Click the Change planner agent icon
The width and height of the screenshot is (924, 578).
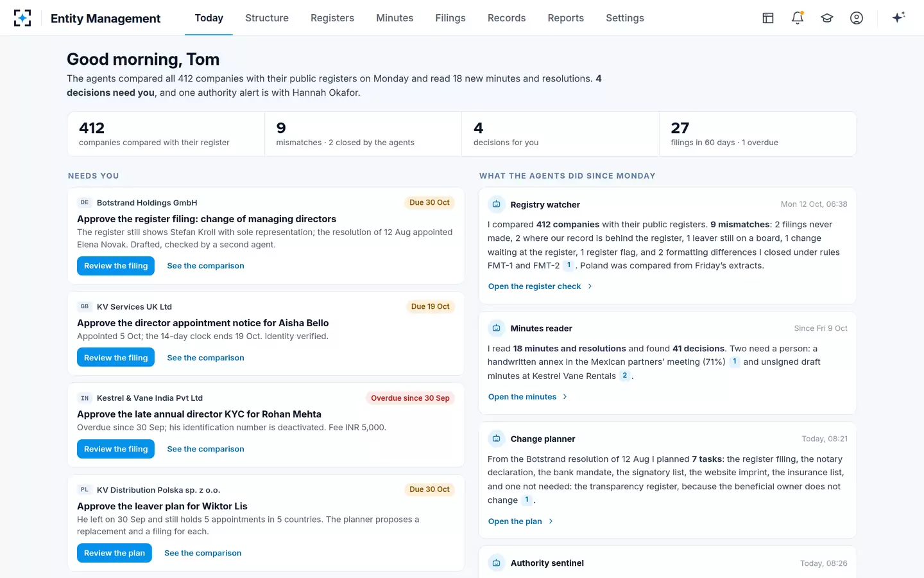pyautogui.click(x=496, y=439)
